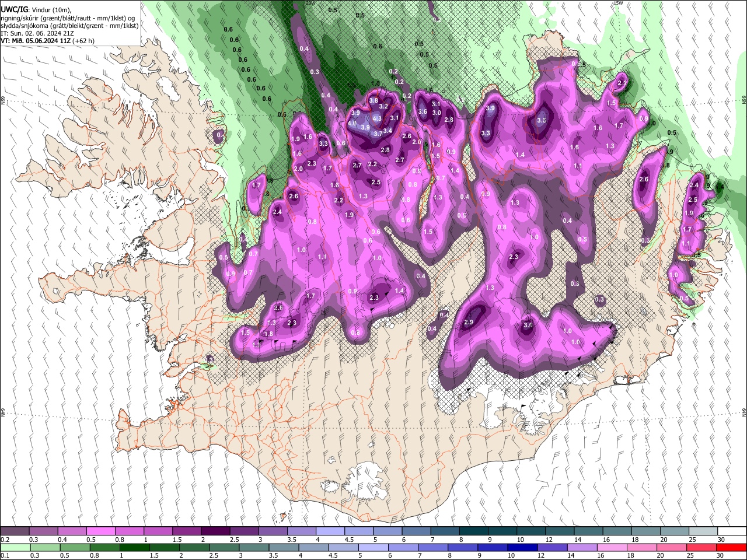
Task: Click the '2.9' precipitation value on the map
Action: pos(469,323)
